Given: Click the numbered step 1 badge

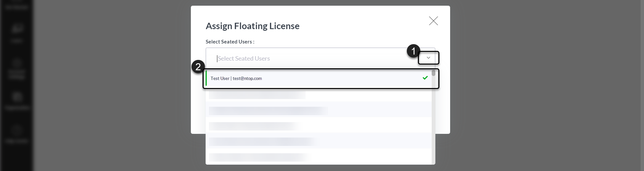Looking at the screenshot, I should (x=414, y=51).
